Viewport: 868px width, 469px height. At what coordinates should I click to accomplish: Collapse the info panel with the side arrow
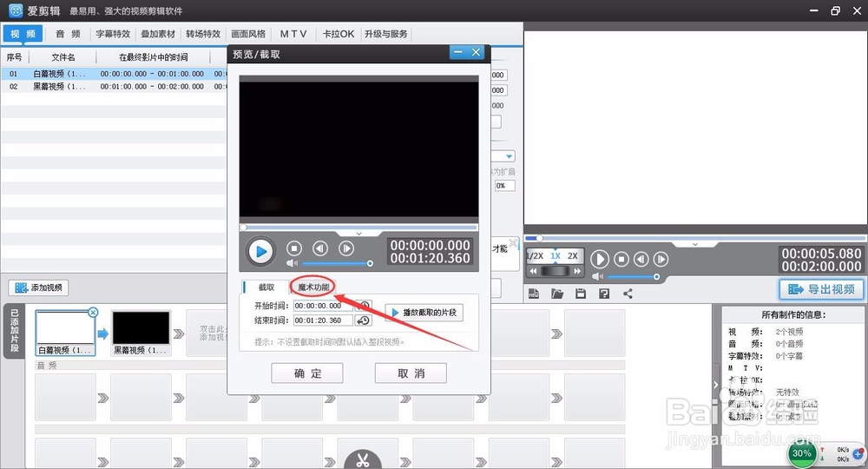tap(716, 384)
